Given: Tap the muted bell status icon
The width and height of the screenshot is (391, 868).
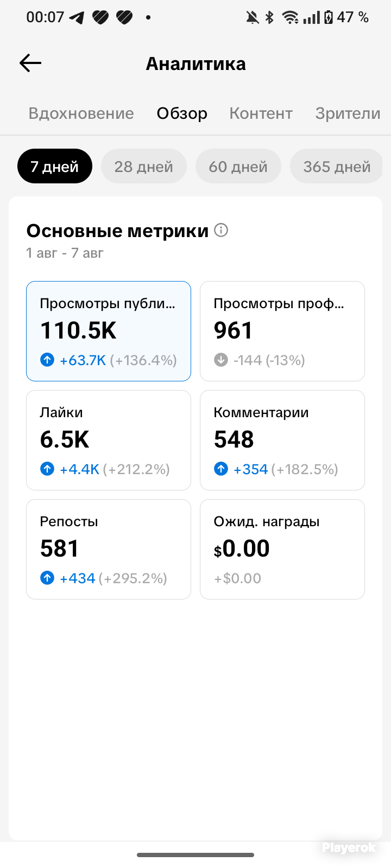Looking at the screenshot, I should (253, 18).
